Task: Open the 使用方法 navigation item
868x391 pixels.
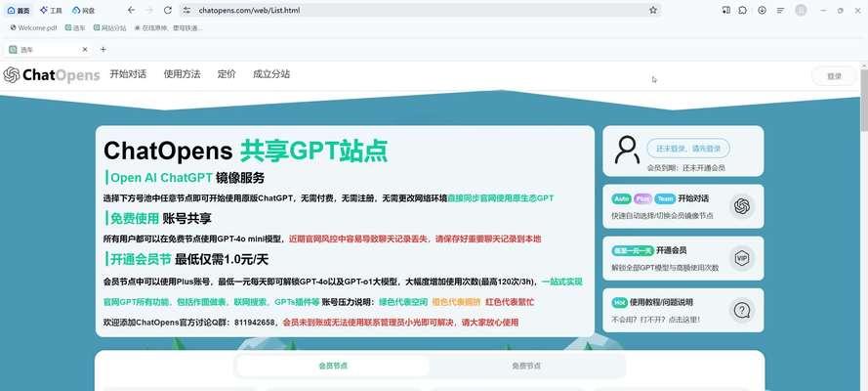Action: pyautogui.click(x=183, y=74)
